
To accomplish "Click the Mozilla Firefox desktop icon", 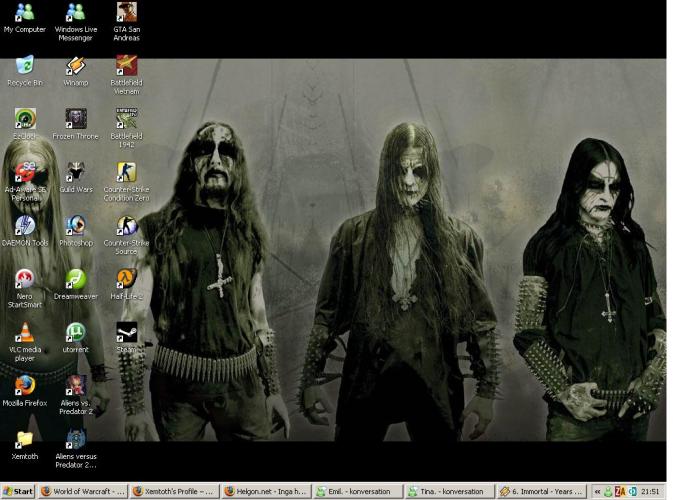I will pyautogui.click(x=25, y=386).
